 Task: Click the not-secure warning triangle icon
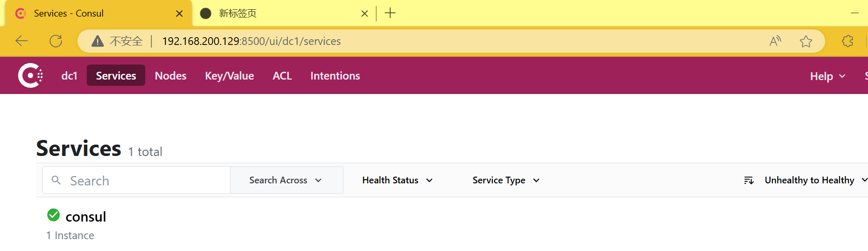click(x=97, y=41)
